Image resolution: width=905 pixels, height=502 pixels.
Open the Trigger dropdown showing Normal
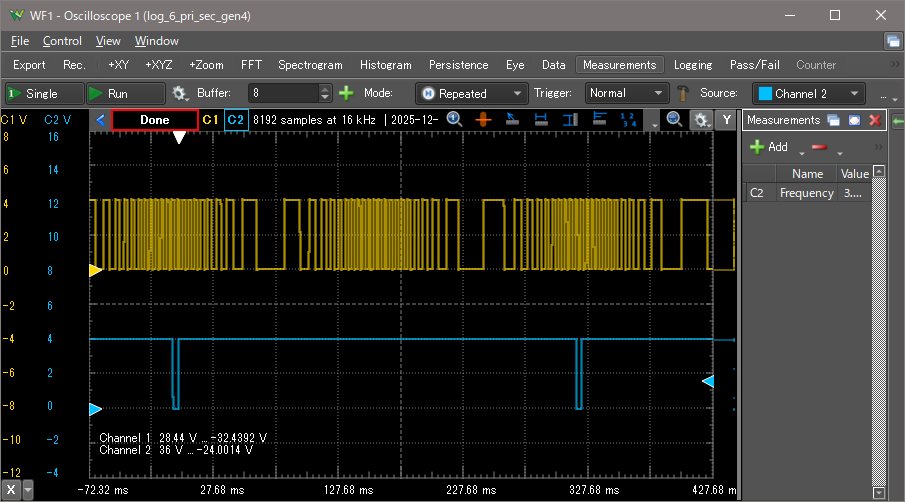[626, 93]
